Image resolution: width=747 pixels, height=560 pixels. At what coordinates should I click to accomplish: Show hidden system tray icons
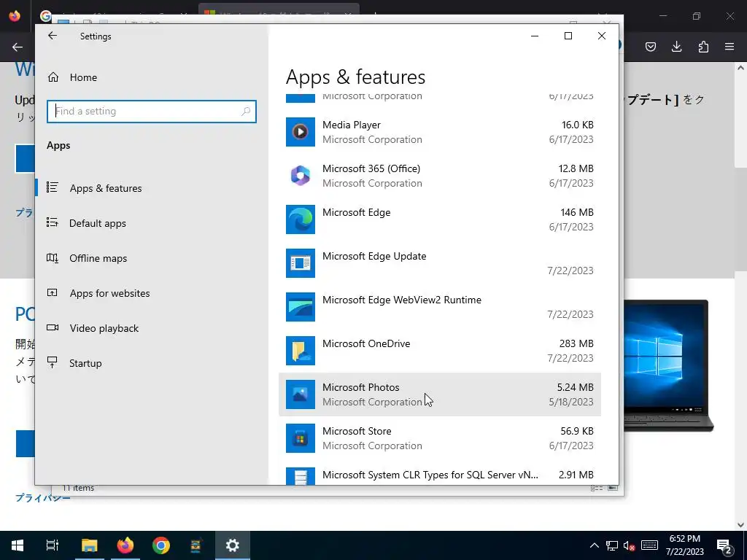tap(594, 545)
